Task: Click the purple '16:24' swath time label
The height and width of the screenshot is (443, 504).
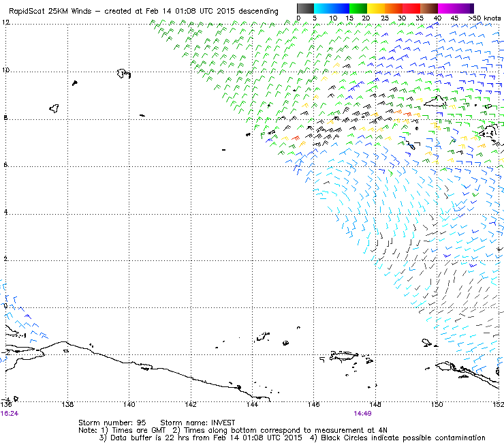Action: (10, 414)
